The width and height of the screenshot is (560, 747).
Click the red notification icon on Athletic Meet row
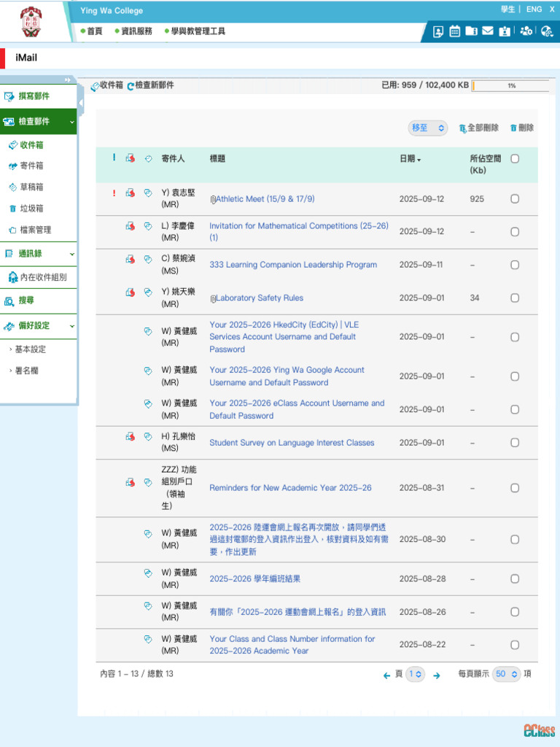point(130,193)
